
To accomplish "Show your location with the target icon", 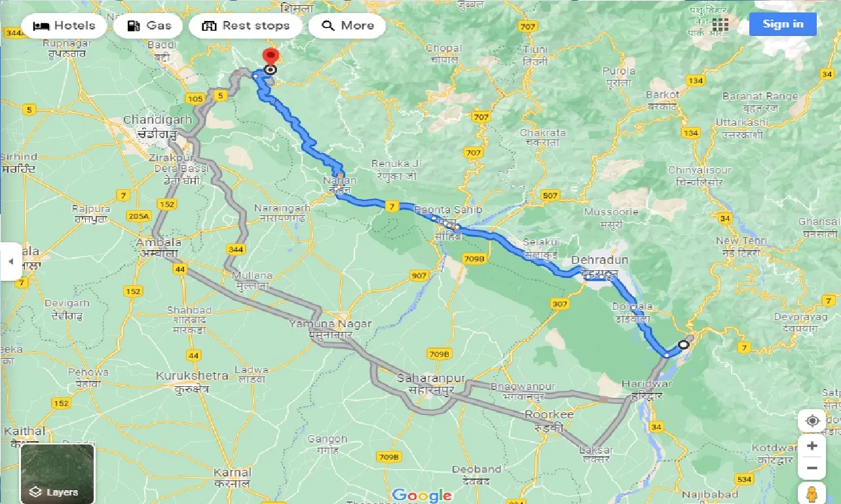I will pyautogui.click(x=812, y=421).
